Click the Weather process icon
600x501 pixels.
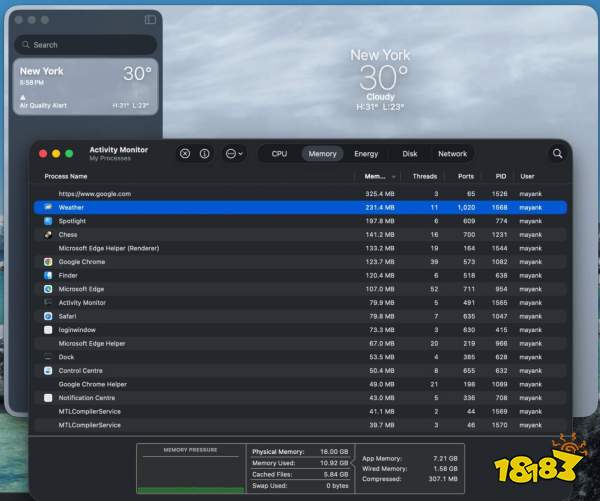coord(48,207)
